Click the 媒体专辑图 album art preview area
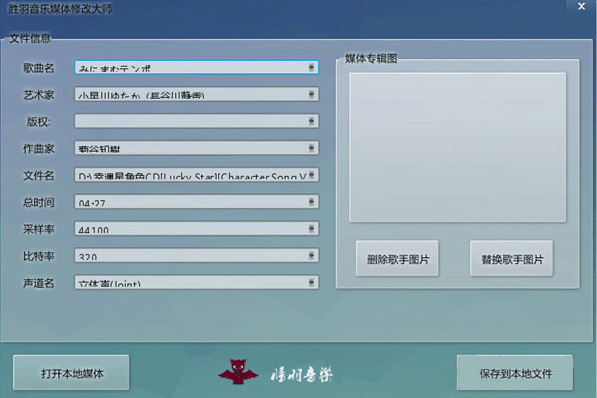 [457, 147]
